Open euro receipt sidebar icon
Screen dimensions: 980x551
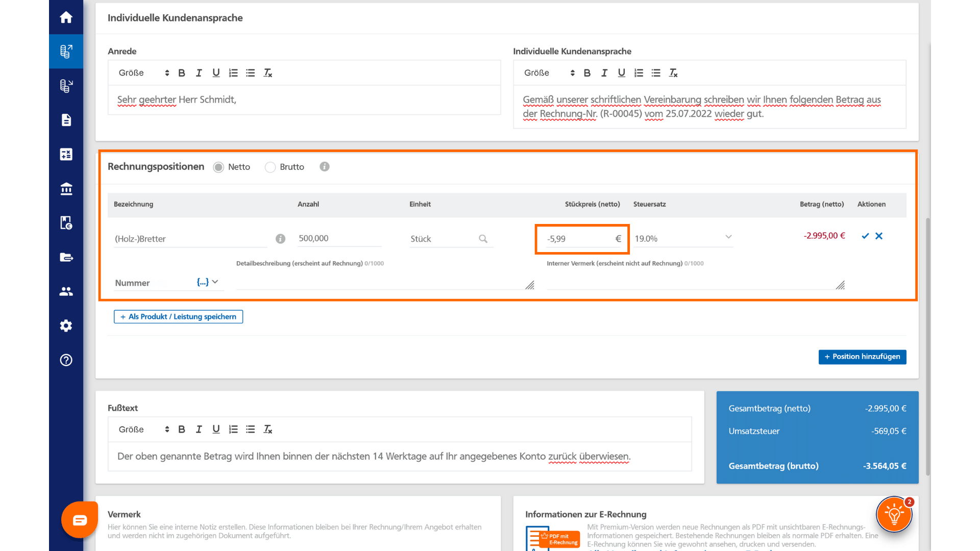coord(66,223)
